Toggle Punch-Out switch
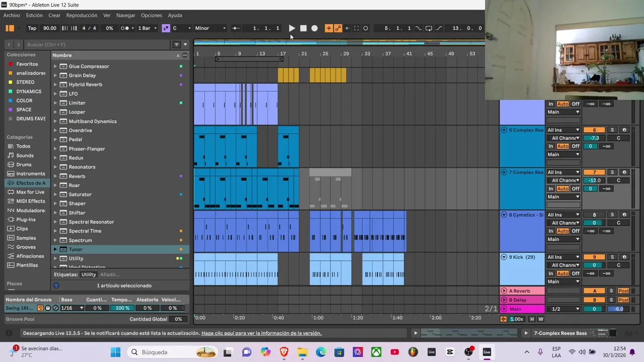The width and height of the screenshot is (644, 362). point(439,28)
